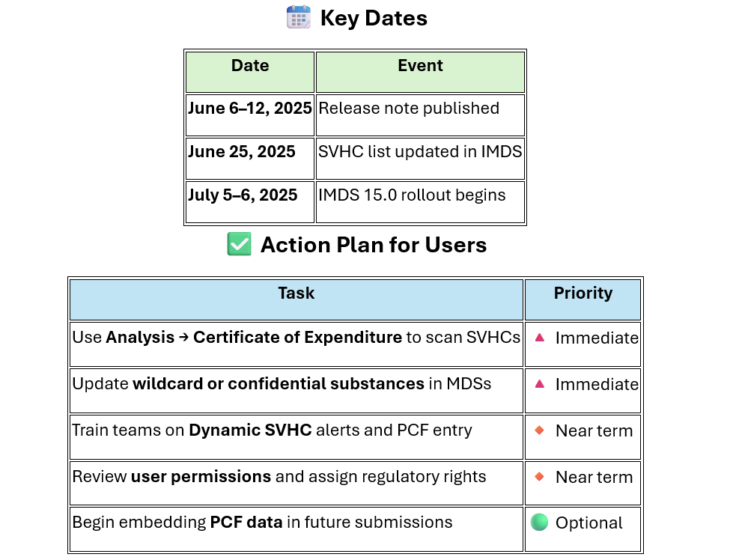Click the June 25, 2025 date cell
733x560 pixels.
(x=250, y=159)
